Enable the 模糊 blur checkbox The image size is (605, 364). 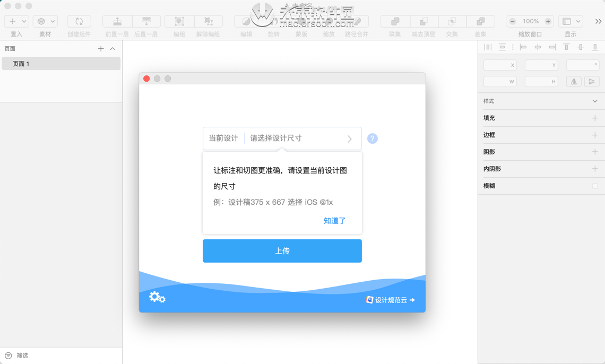point(595,186)
